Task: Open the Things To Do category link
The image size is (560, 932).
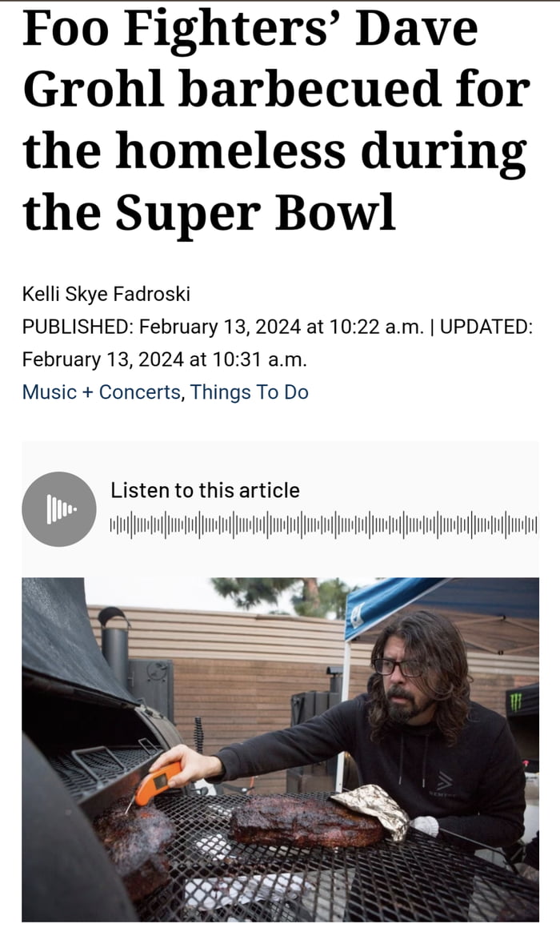Action: point(250,392)
